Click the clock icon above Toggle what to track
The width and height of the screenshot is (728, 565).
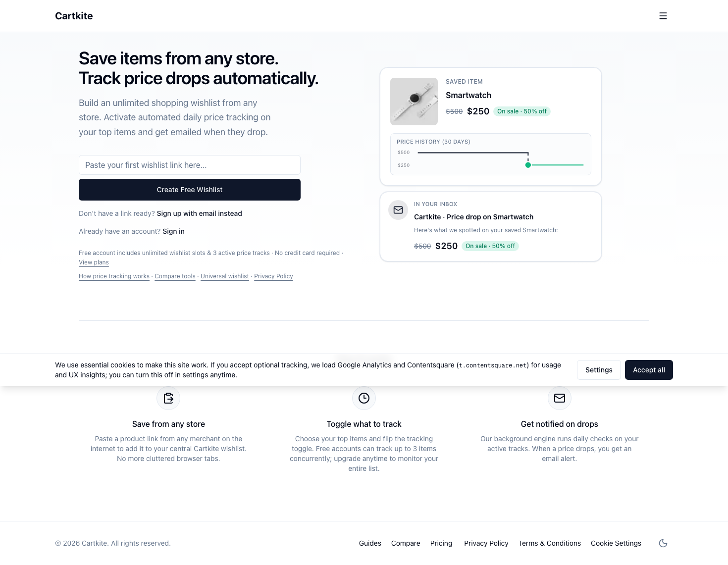(x=364, y=398)
